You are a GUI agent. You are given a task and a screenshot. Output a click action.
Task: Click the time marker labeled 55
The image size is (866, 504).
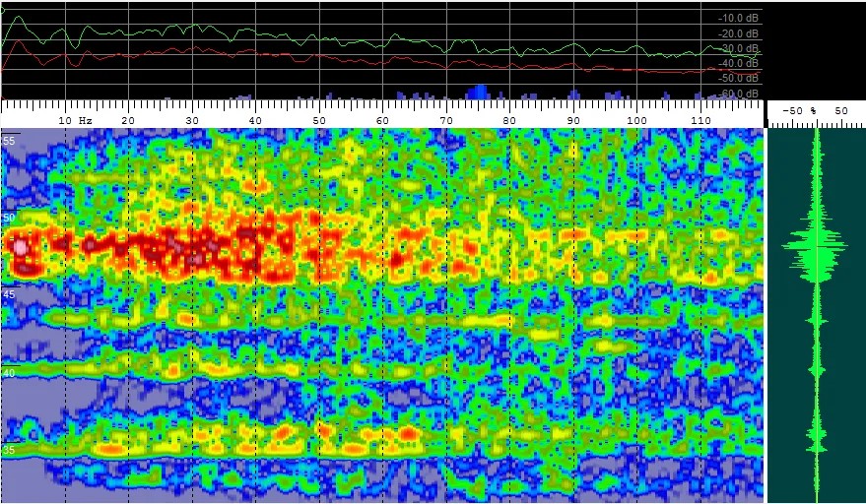(9, 142)
